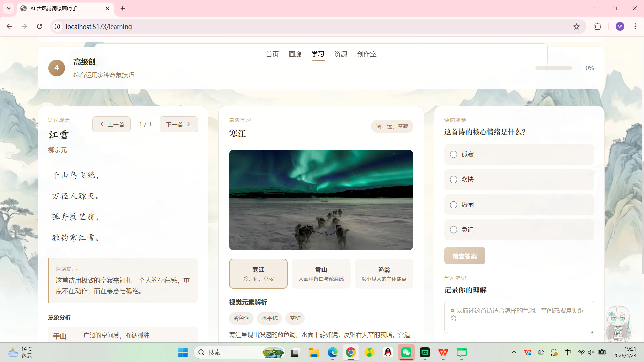This screenshot has width=644, height=362.
Task: Open a new browser tab
Action: (x=123, y=8)
